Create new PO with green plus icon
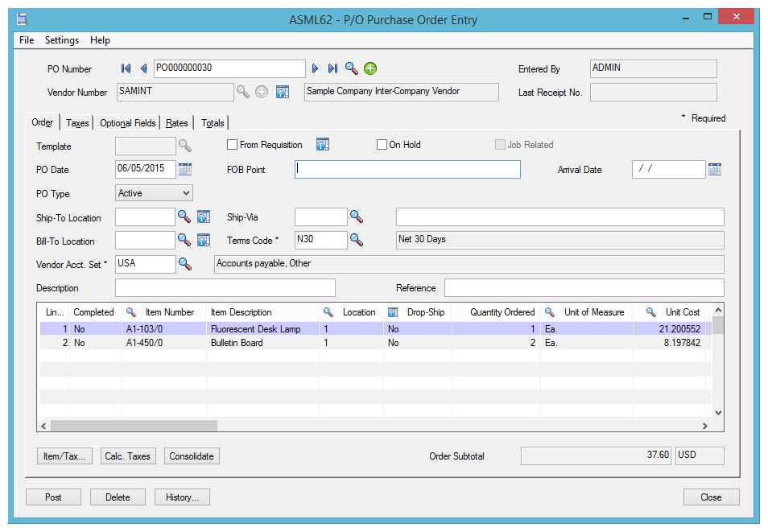Screen dimensions: 768x532 coord(370,68)
